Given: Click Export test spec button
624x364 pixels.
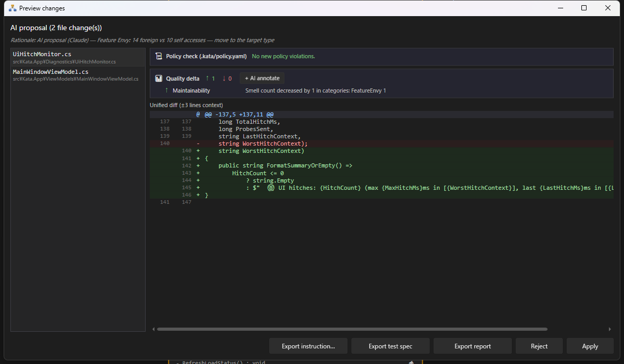Looking at the screenshot, I should [391, 346].
